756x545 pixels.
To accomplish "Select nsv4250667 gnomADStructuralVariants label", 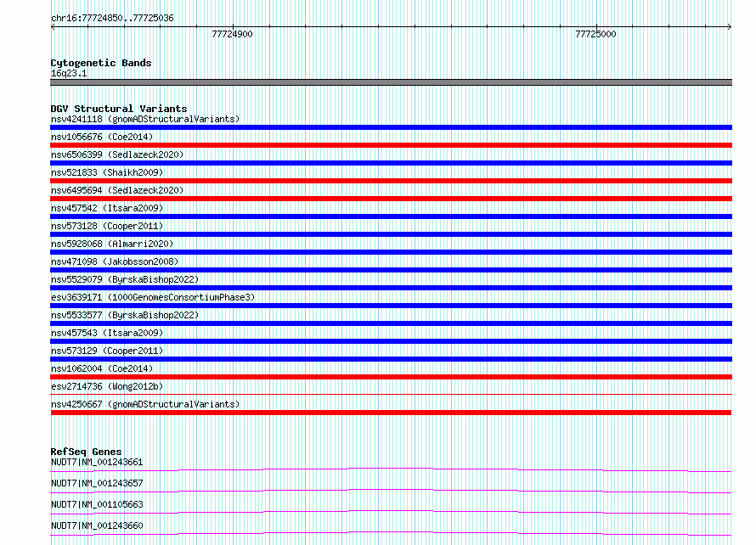I will [145, 404].
